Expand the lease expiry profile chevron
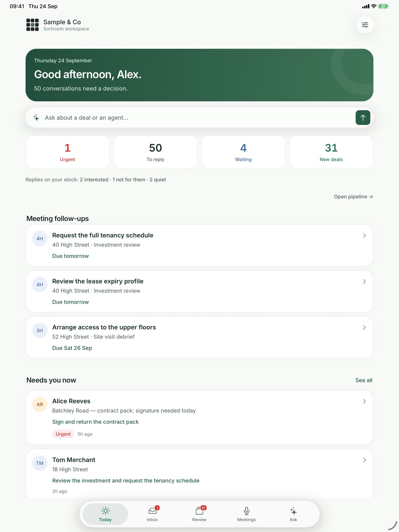399x532 pixels. [x=364, y=282]
